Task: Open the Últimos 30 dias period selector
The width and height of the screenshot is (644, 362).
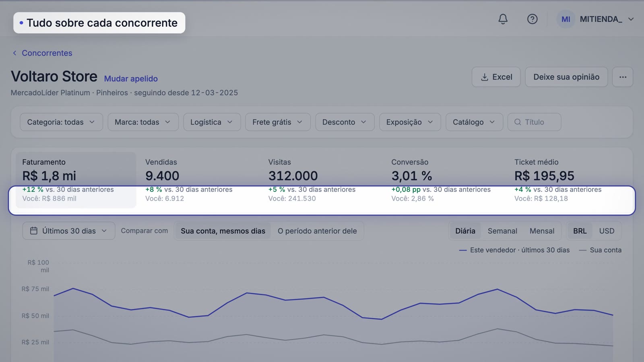Action: click(69, 231)
